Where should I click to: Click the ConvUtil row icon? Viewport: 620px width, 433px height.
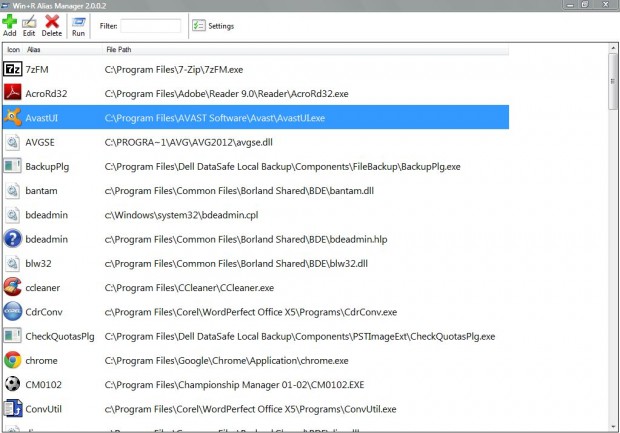pos(12,408)
